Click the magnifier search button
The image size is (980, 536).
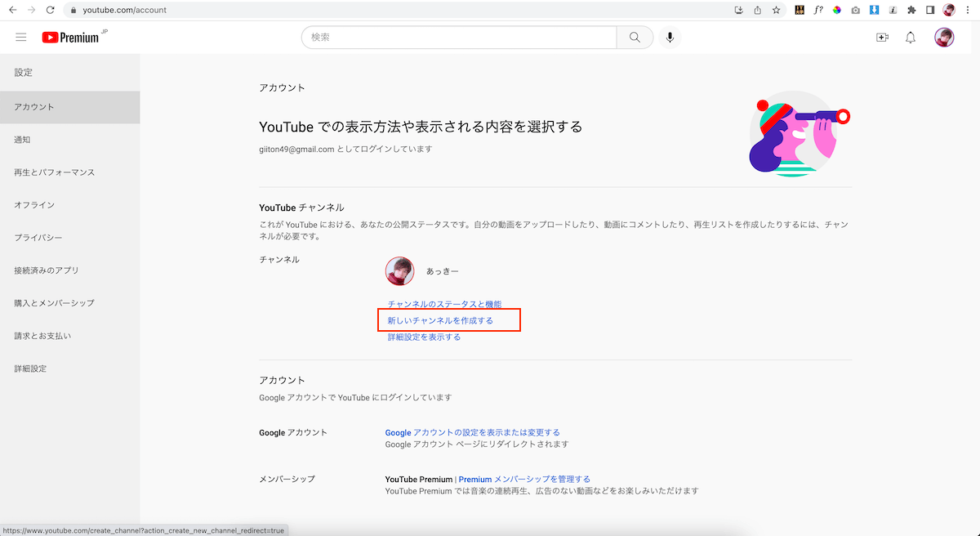click(635, 38)
